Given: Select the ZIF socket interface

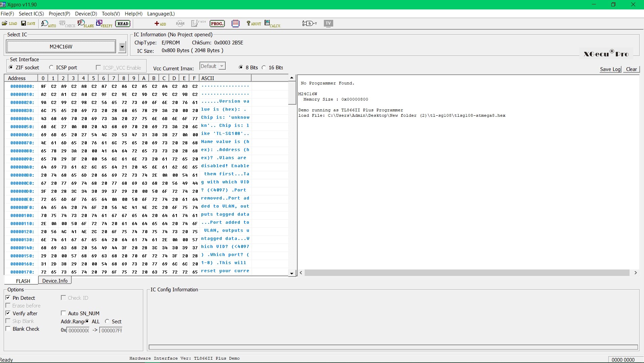Looking at the screenshot, I should click(24, 68).
